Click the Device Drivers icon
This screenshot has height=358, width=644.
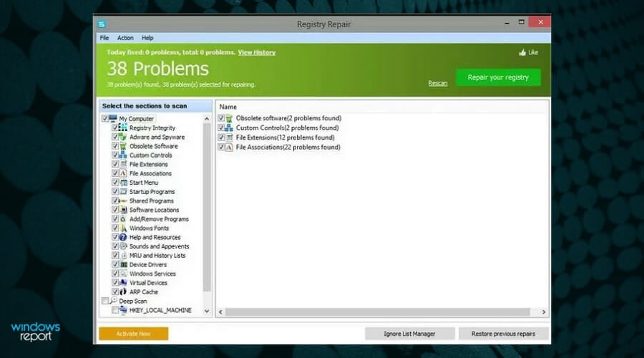click(123, 264)
